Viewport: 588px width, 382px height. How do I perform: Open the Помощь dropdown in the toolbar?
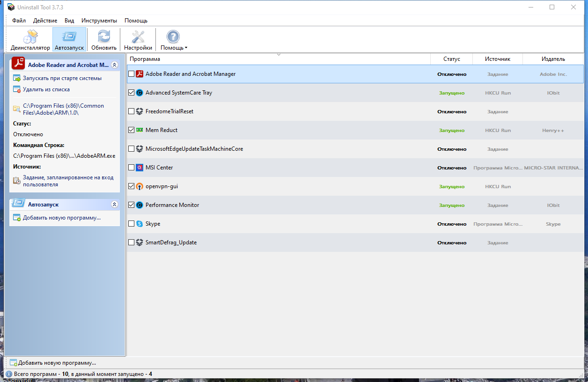(x=174, y=40)
